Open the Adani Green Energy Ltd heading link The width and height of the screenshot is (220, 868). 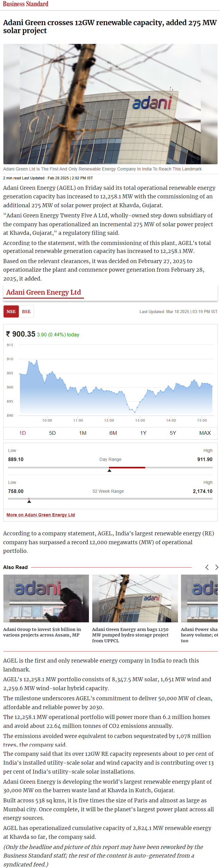pyautogui.click(x=44, y=293)
